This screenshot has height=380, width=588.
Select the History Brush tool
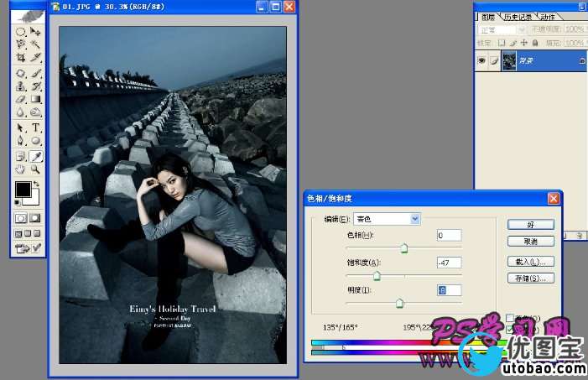click(x=35, y=86)
